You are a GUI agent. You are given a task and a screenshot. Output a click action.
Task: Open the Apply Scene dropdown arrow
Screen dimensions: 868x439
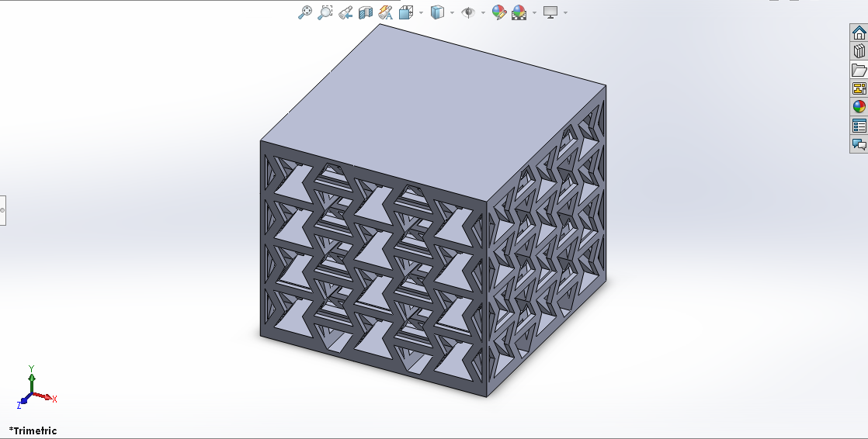click(534, 12)
